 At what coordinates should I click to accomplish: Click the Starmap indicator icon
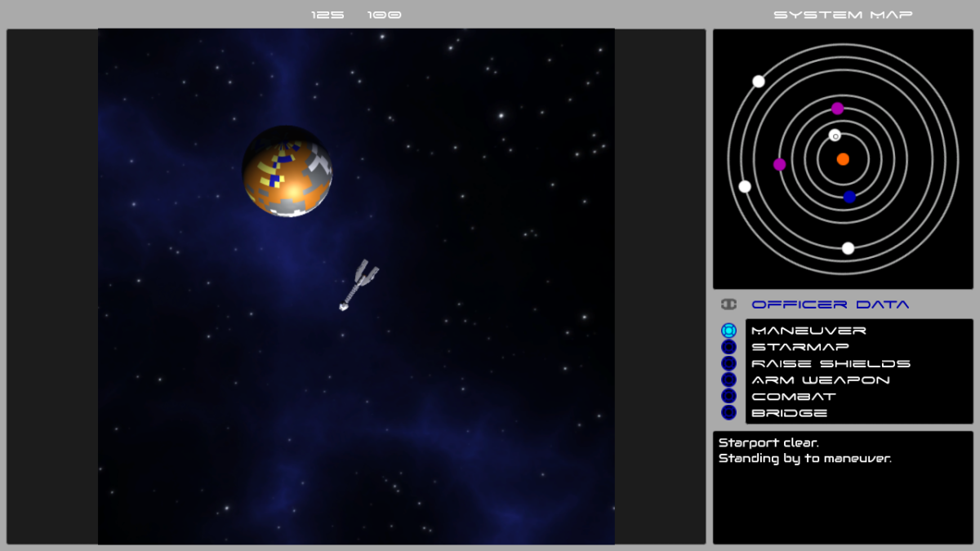click(x=729, y=346)
